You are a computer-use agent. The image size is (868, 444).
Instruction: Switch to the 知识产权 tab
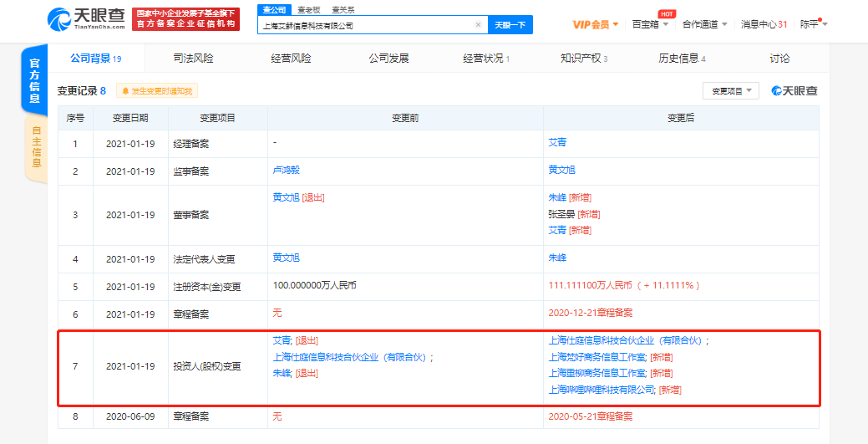click(583, 59)
